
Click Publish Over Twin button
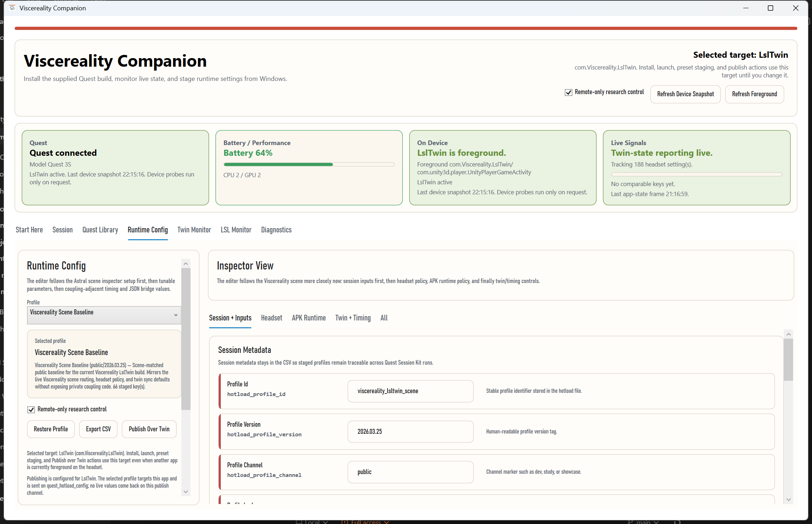click(149, 429)
